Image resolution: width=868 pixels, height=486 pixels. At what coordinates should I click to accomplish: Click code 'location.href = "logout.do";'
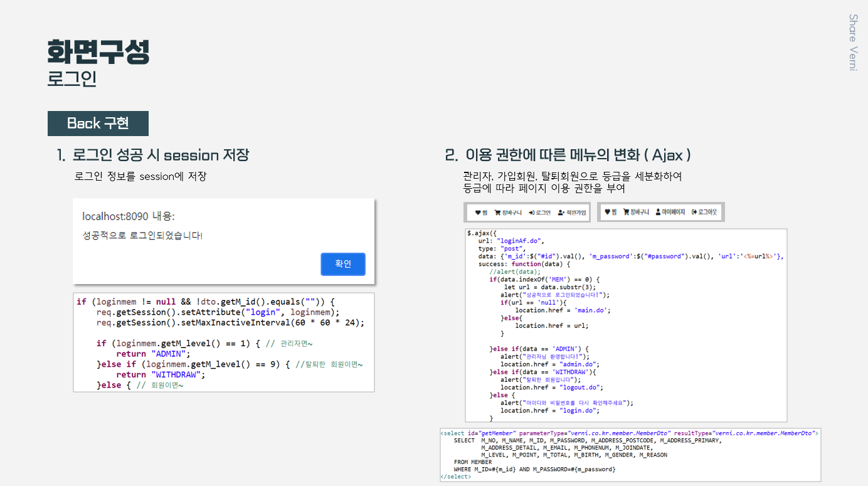552,388
